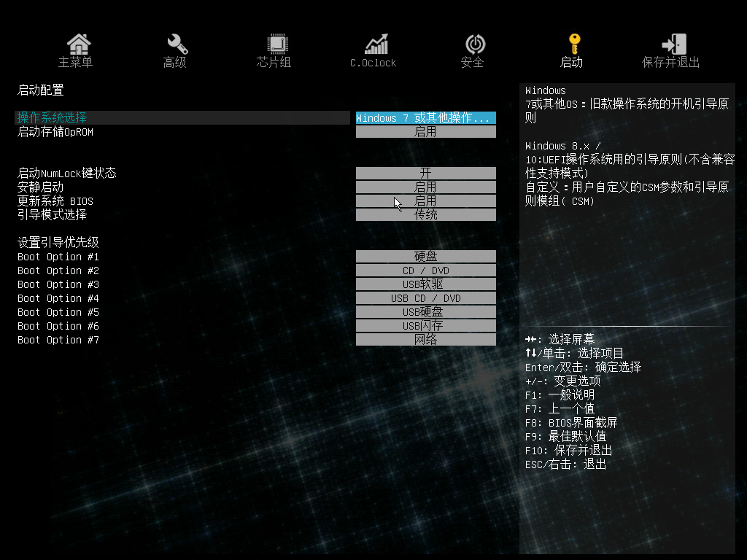Click Boot Option #7 value 网络

pyautogui.click(x=425, y=340)
